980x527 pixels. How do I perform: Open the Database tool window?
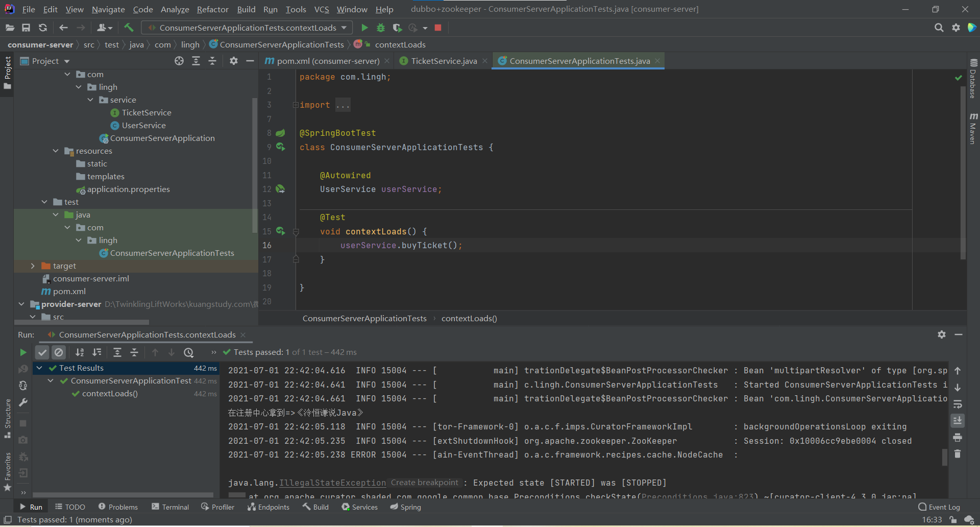coord(973,79)
